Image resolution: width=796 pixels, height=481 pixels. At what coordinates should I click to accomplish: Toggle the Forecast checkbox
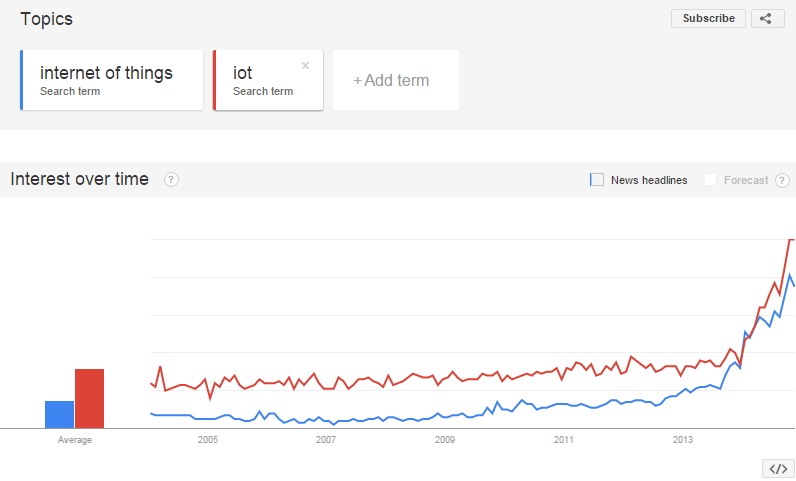[x=710, y=180]
